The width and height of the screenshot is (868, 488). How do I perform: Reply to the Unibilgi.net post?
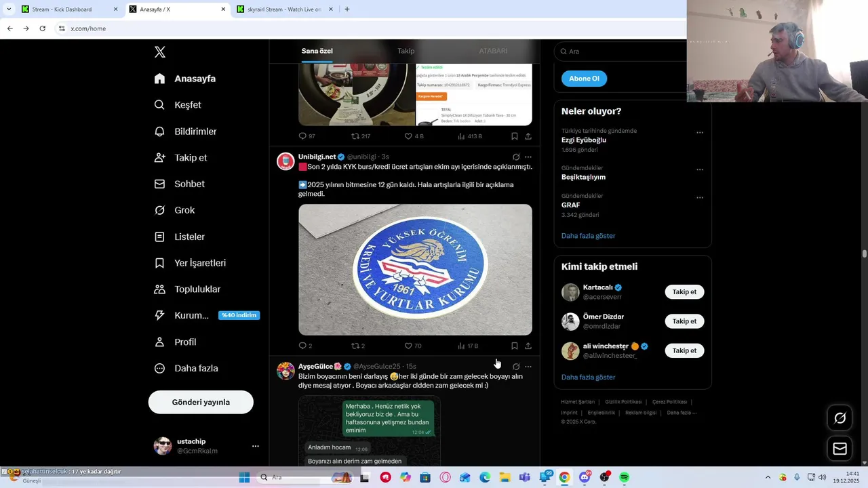pyautogui.click(x=305, y=346)
